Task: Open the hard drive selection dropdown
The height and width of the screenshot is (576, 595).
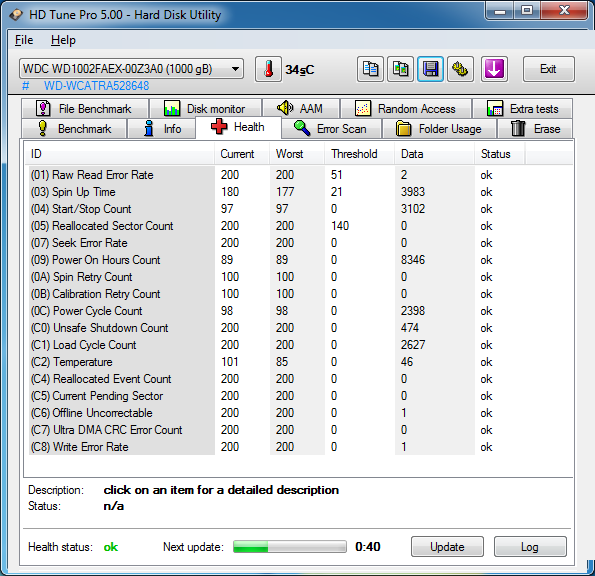Action: pyautogui.click(x=131, y=69)
